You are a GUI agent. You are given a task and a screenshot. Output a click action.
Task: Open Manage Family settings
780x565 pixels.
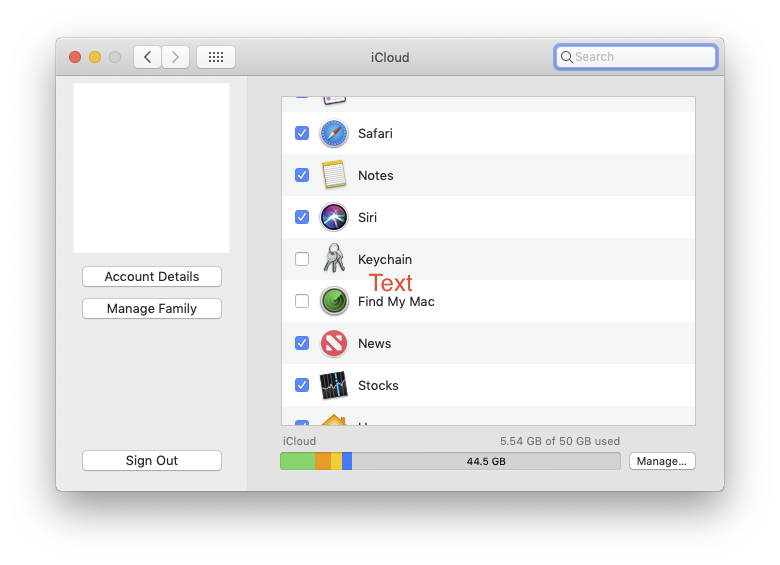[x=152, y=308]
